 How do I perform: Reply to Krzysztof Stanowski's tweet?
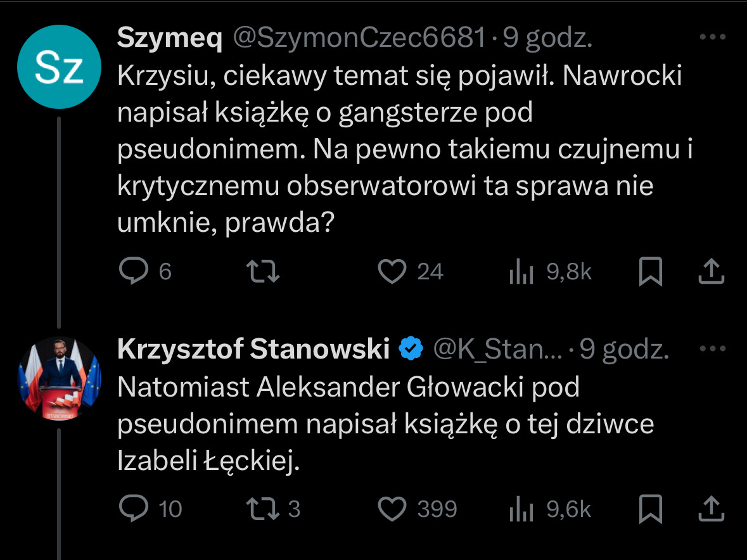133,509
